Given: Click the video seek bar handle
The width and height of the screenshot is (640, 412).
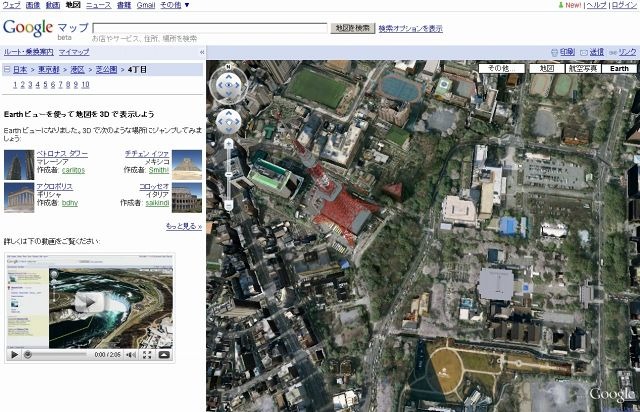Looking at the screenshot, I should click(x=28, y=355).
